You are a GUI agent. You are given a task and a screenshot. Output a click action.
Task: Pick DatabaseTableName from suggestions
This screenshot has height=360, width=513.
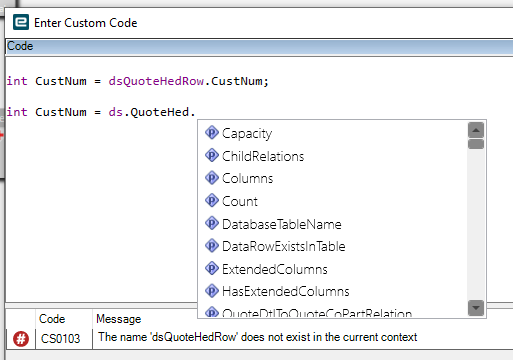[282, 224]
